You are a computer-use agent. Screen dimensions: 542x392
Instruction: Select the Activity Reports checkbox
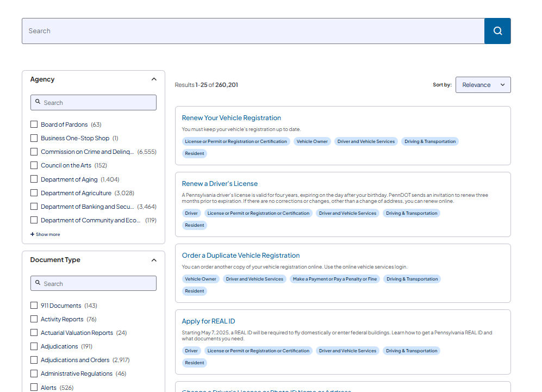[x=34, y=319]
